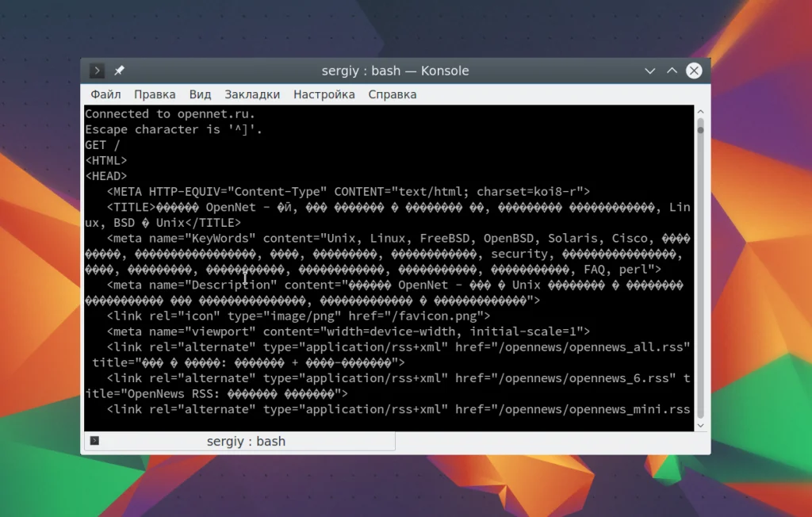This screenshot has width=812, height=517.
Task: Click the 'GET /' line
Action: [x=102, y=145]
